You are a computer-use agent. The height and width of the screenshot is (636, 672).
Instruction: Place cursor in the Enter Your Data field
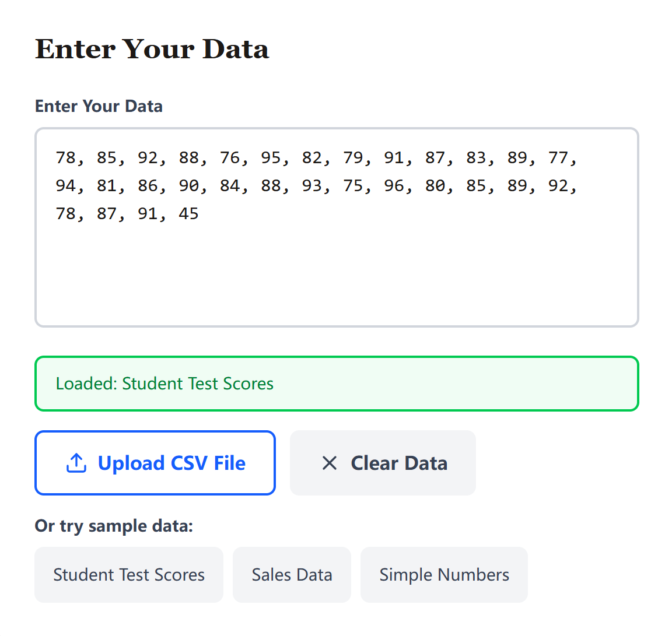coord(336,262)
